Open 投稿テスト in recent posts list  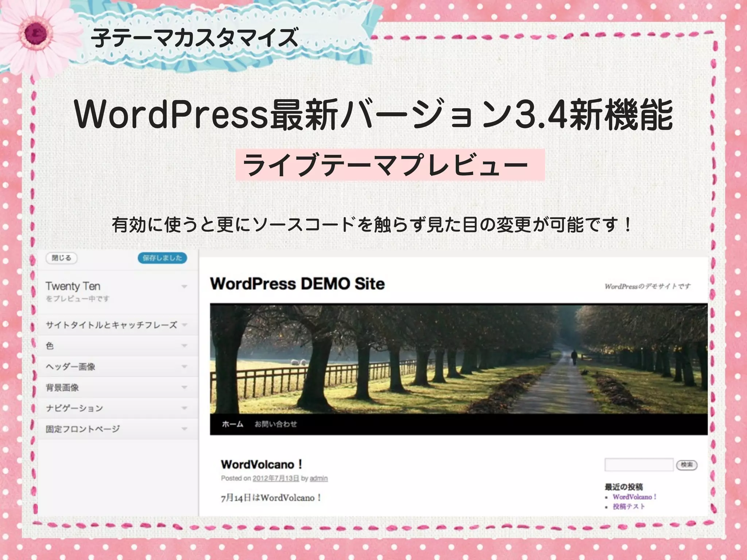coord(629,507)
